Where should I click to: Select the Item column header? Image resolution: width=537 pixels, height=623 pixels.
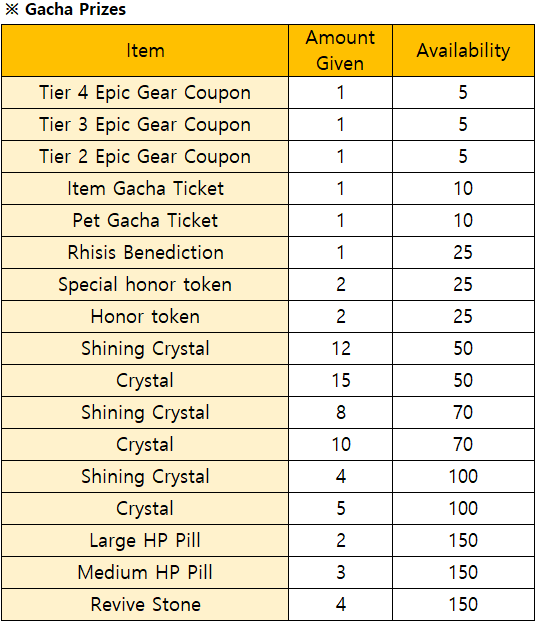pyautogui.click(x=145, y=50)
